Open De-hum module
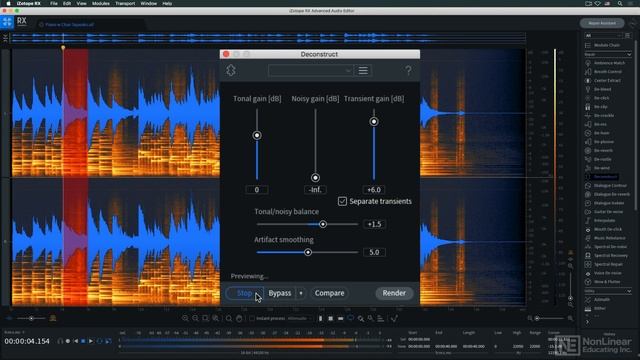This screenshot has width=640, height=360. pos(598,133)
